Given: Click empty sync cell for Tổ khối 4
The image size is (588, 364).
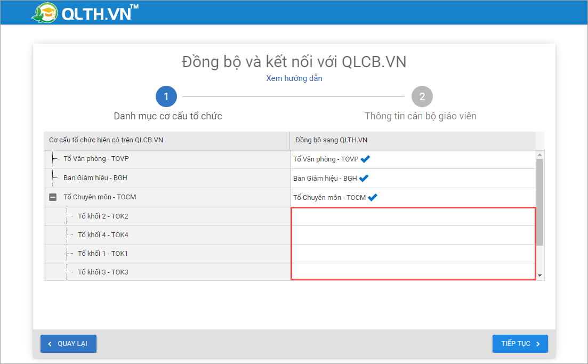Looking at the screenshot, I should pos(413,235).
